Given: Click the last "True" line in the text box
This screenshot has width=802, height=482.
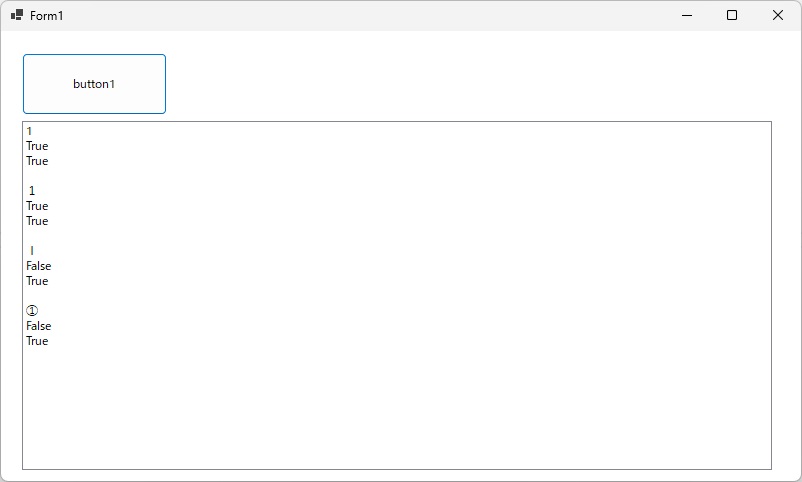Looking at the screenshot, I should tap(37, 341).
